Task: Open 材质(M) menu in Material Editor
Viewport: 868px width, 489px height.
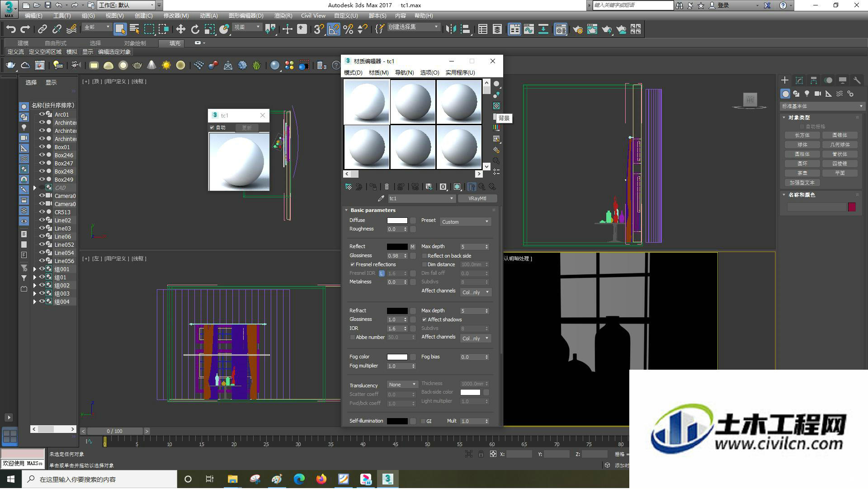Action: click(378, 73)
